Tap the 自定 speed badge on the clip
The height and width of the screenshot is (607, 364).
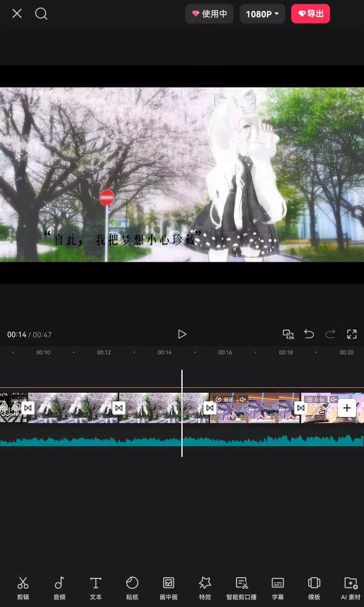[x=224, y=399]
